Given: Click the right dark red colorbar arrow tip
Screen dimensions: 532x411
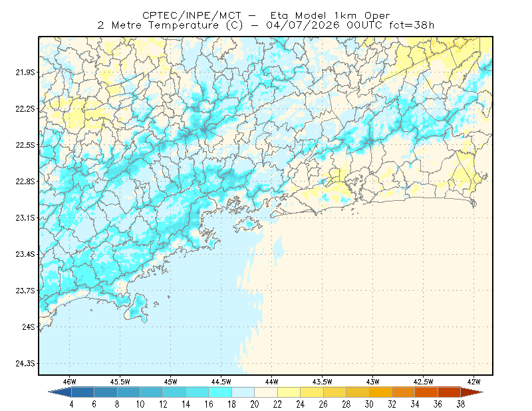Looking at the screenshot, I should [472, 392].
